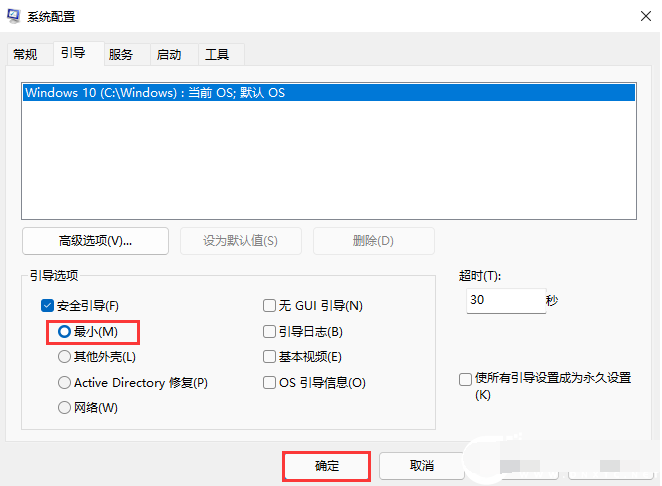Go to the 启动 tab
Viewport: 662px width, 486px height.
169,54
